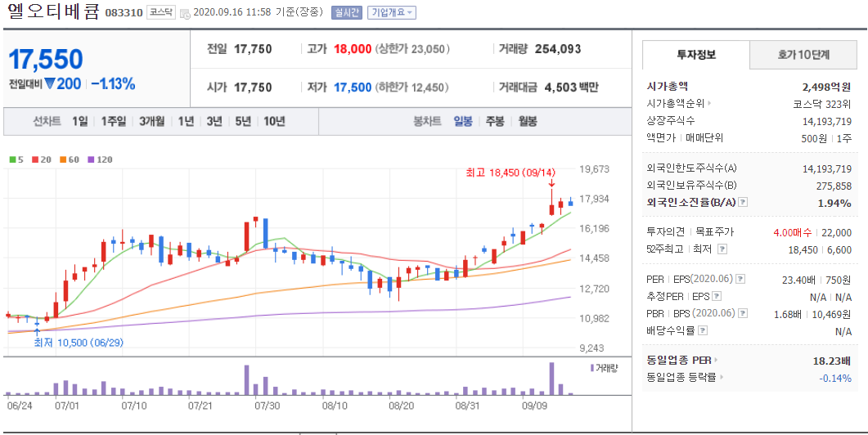Select the 3개월 line chart period

151,122
